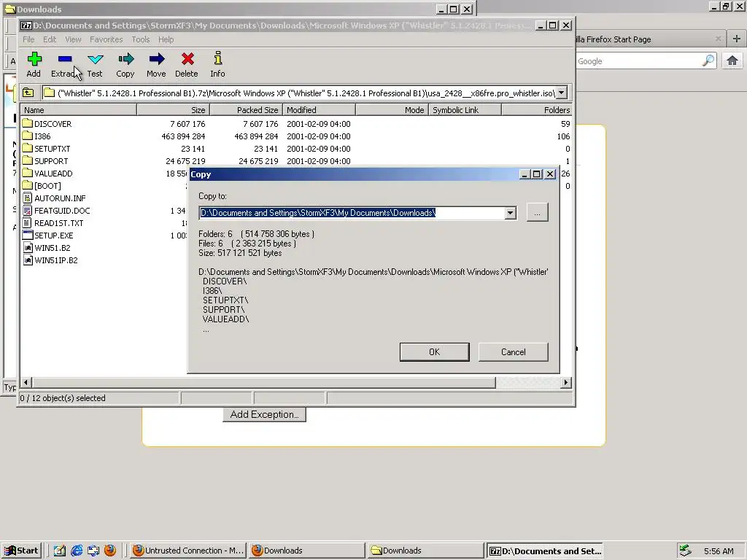Switch to 7-Zip D:\Documents taskbar button
This screenshot has width=747, height=560.
(546, 551)
